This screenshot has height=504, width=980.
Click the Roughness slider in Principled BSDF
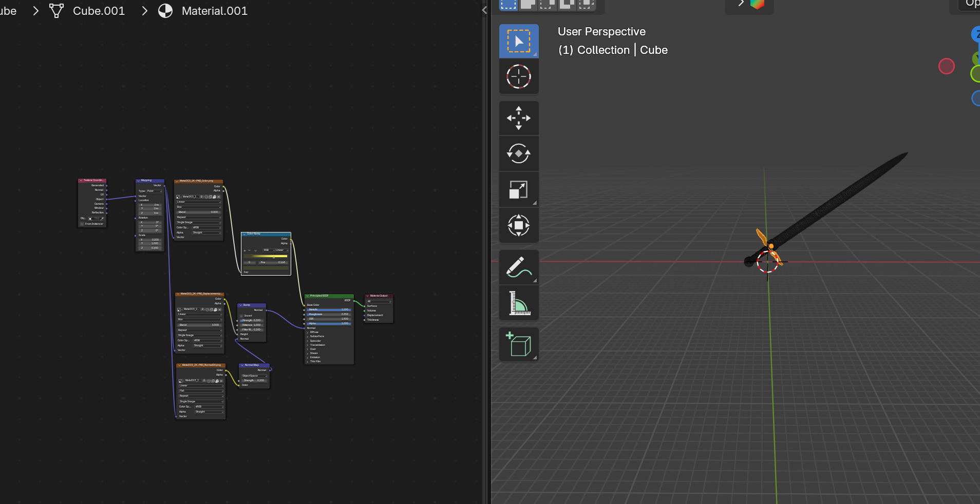[329, 314]
